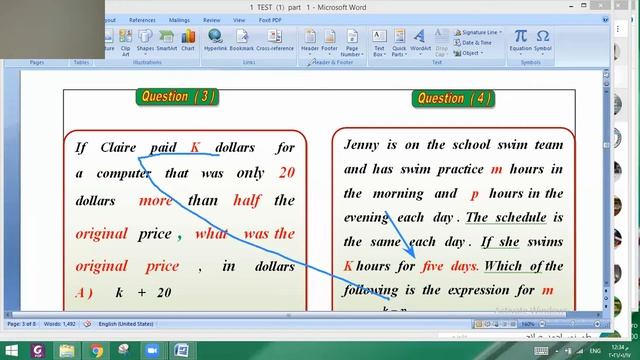Click the Page 3 of 8 indicator
This screenshot has height=360, width=640.
pyautogui.click(x=22, y=324)
